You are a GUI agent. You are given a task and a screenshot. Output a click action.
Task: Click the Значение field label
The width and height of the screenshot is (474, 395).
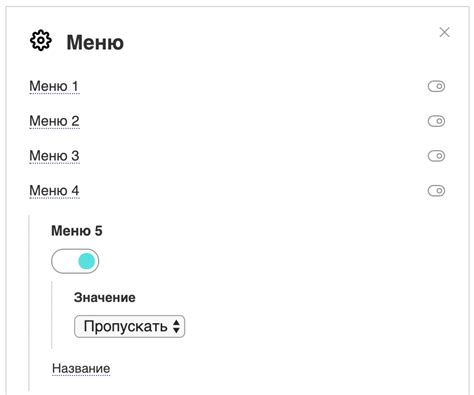tap(105, 298)
